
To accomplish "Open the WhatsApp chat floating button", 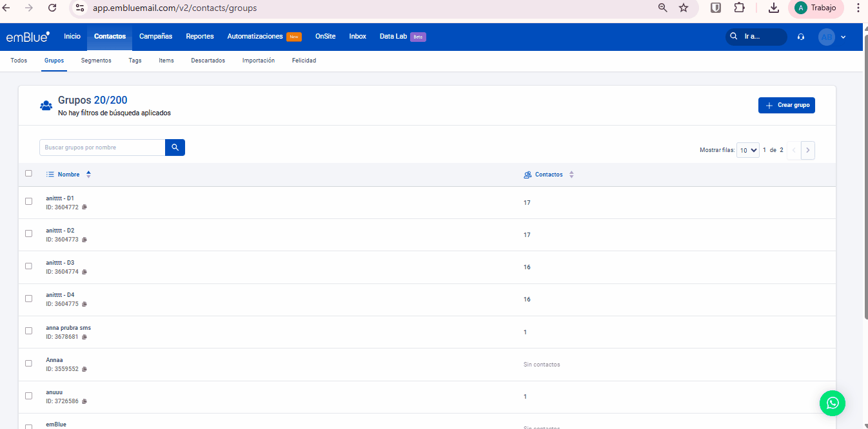I will click(x=832, y=403).
